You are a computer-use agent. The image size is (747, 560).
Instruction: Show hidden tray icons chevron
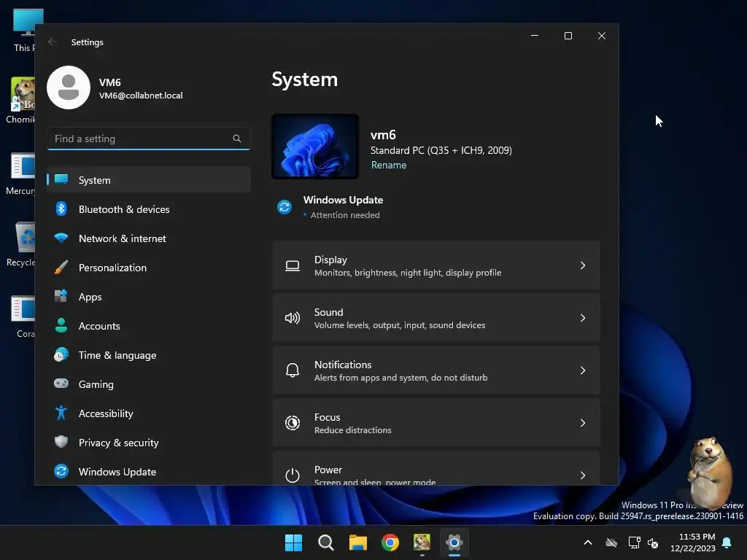point(588,542)
